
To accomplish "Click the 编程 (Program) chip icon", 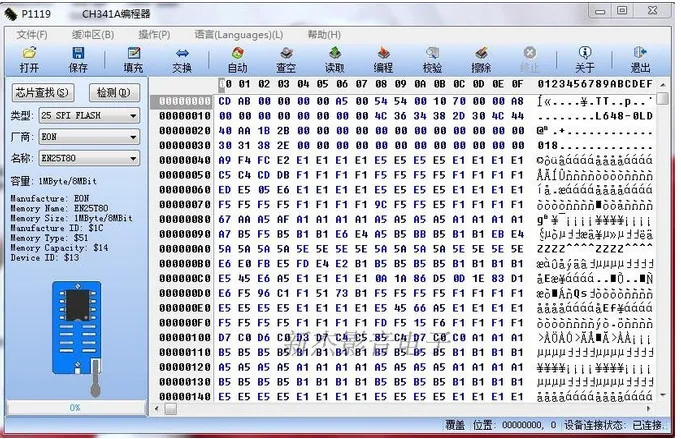I will coord(383,53).
